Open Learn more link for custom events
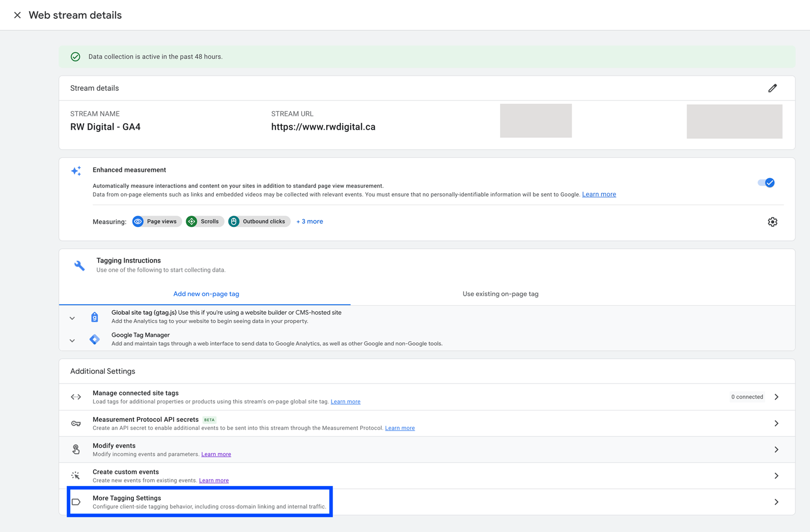The height and width of the screenshot is (532, 810). [x=214, y=481]
